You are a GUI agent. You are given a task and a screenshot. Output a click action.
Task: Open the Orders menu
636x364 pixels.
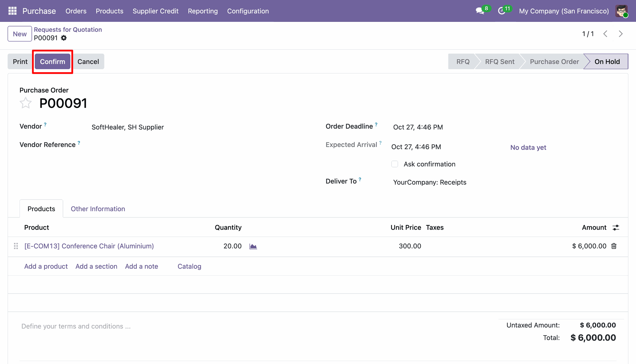coord(76,11)
